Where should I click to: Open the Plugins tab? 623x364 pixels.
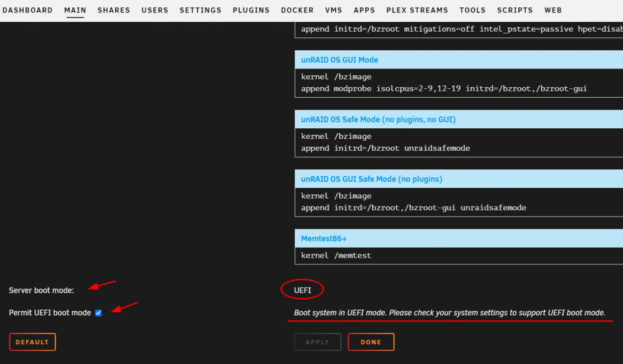coord(251,11)
